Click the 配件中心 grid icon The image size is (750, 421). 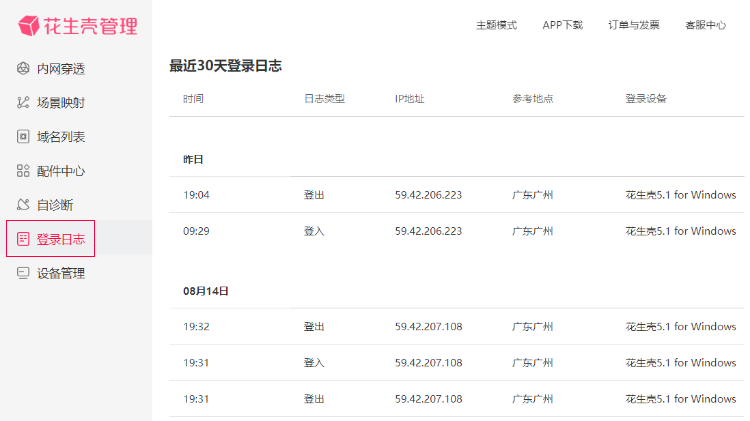click(x=23, y=171)
